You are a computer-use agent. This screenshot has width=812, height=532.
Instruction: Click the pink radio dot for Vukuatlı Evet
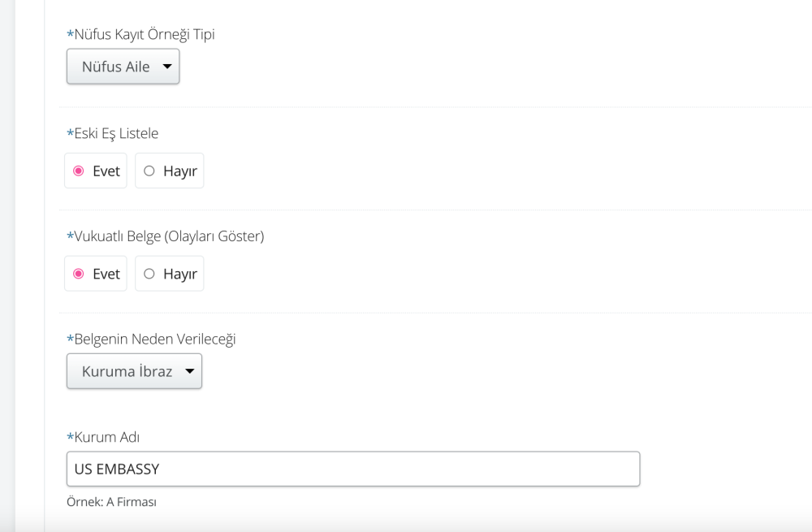(x=79, y=274)
